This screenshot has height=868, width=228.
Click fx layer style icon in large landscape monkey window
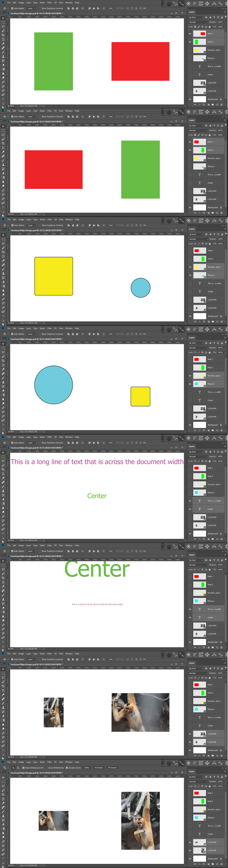click(199, 756)
